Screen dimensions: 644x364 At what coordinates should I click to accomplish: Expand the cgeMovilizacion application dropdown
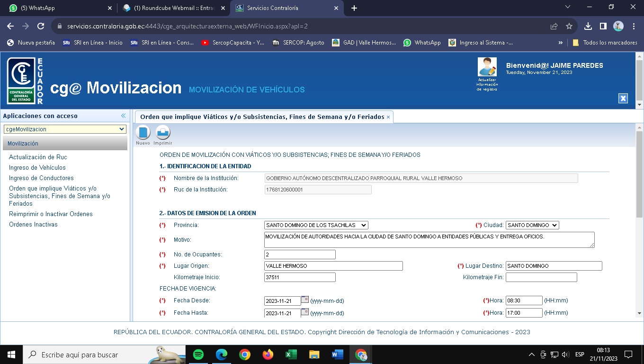pos(65,129)
